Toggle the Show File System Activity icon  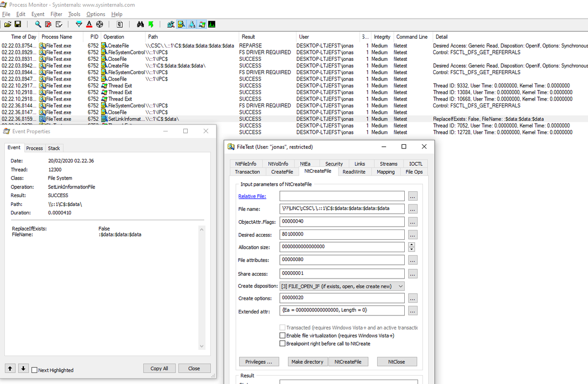181,25
